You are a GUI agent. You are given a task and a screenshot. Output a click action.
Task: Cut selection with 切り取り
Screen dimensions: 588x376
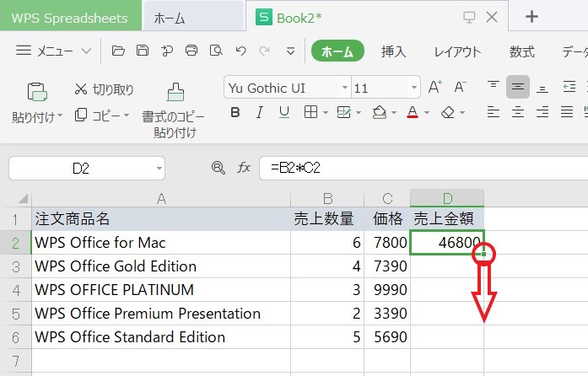[x=104, y=89]
